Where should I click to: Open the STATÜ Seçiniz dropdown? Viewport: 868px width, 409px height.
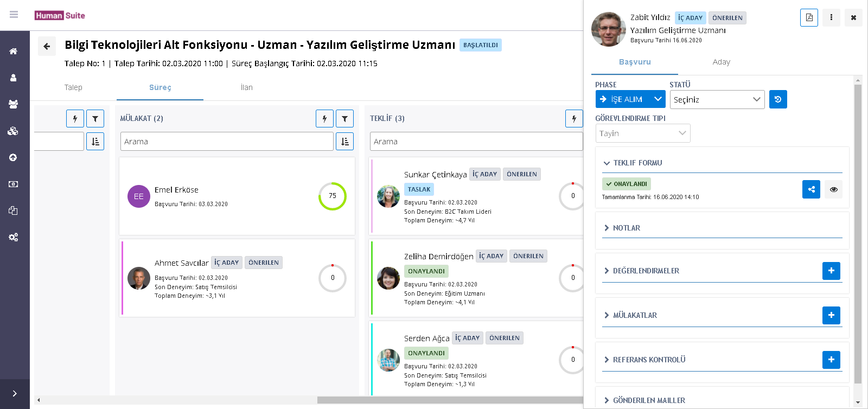click(717, 99)
